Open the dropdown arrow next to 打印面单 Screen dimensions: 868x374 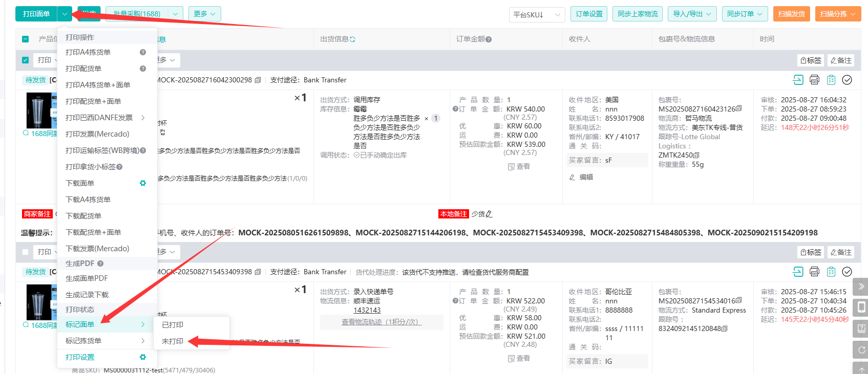(x=65, y=14)
